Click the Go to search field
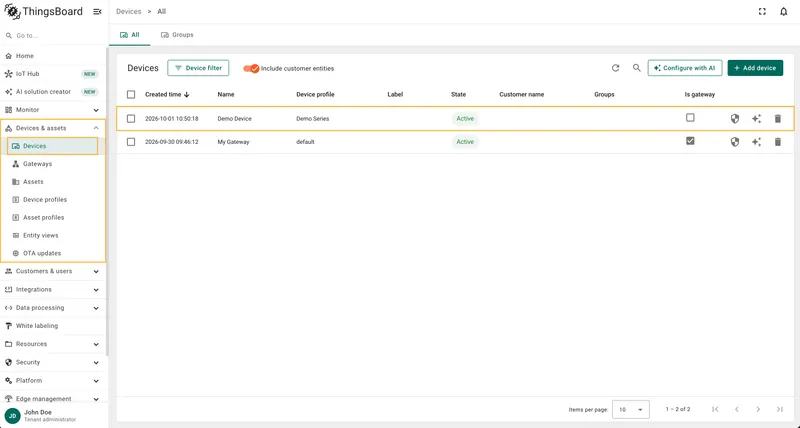800x428 pixels. (54, 36)
